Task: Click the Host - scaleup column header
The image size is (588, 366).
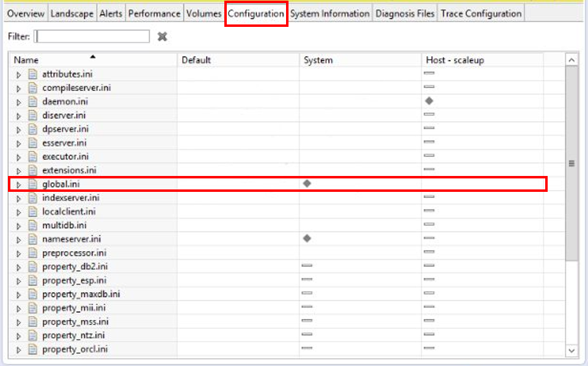Action: click(x=455, y=60)
